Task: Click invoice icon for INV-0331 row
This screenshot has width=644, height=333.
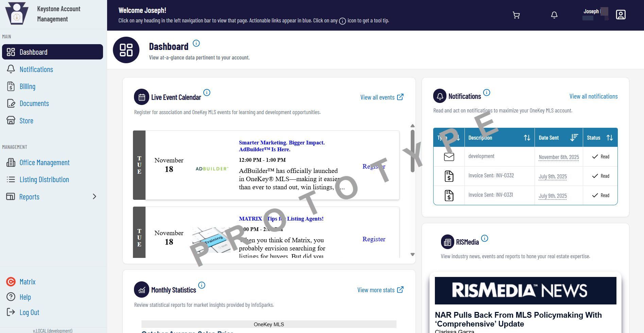Action: tap(449, 195)
